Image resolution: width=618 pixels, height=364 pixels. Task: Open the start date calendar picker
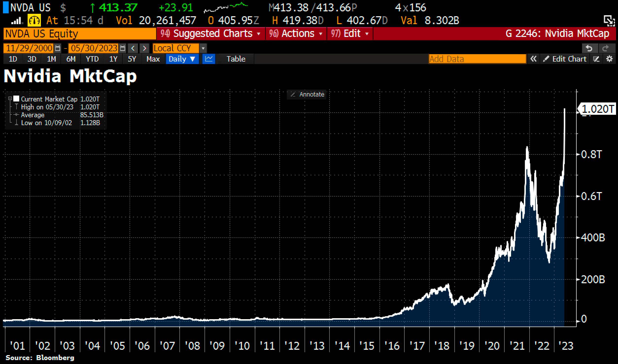[x=58, y=48]
